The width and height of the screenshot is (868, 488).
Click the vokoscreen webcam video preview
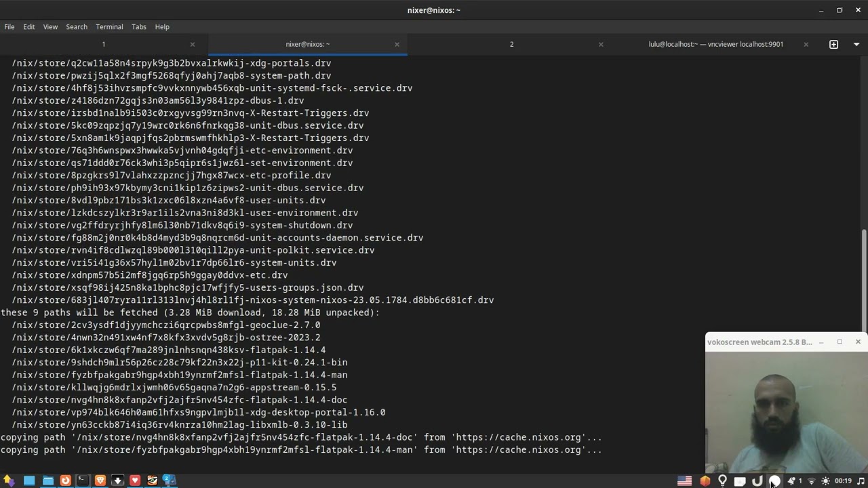click(x=787, y=412)
